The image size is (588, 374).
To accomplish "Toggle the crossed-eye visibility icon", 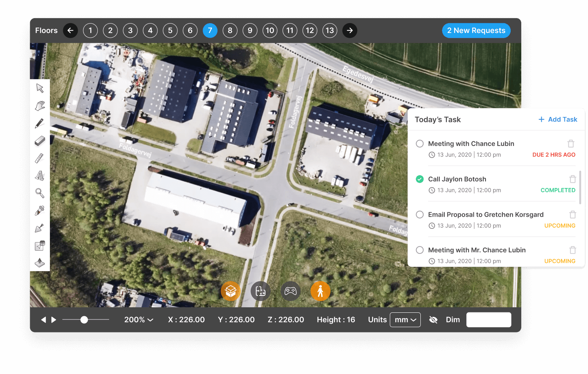I will pyautogui.click(x=433, y=320).
